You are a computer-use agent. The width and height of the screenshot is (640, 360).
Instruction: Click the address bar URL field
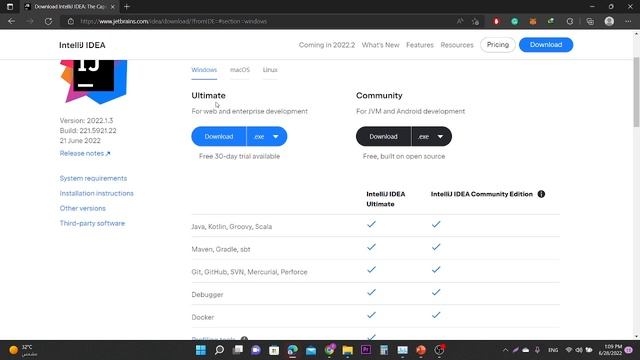point(261,21)
